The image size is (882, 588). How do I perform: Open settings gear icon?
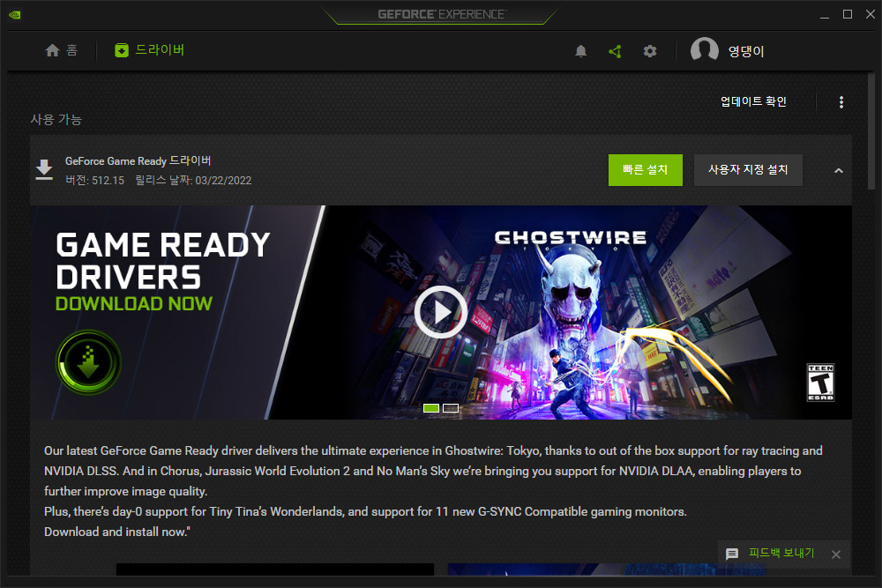coord(650,52)
